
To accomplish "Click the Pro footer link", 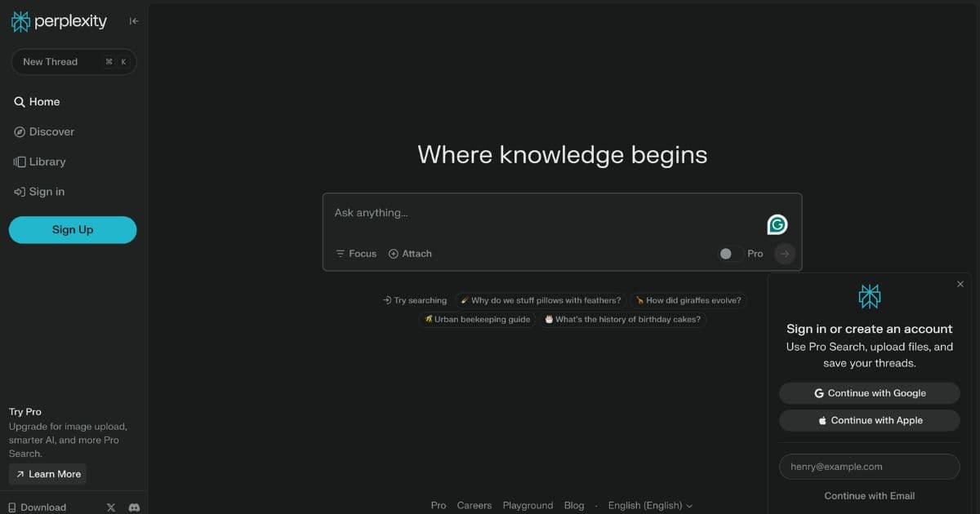I will point(439,506).
